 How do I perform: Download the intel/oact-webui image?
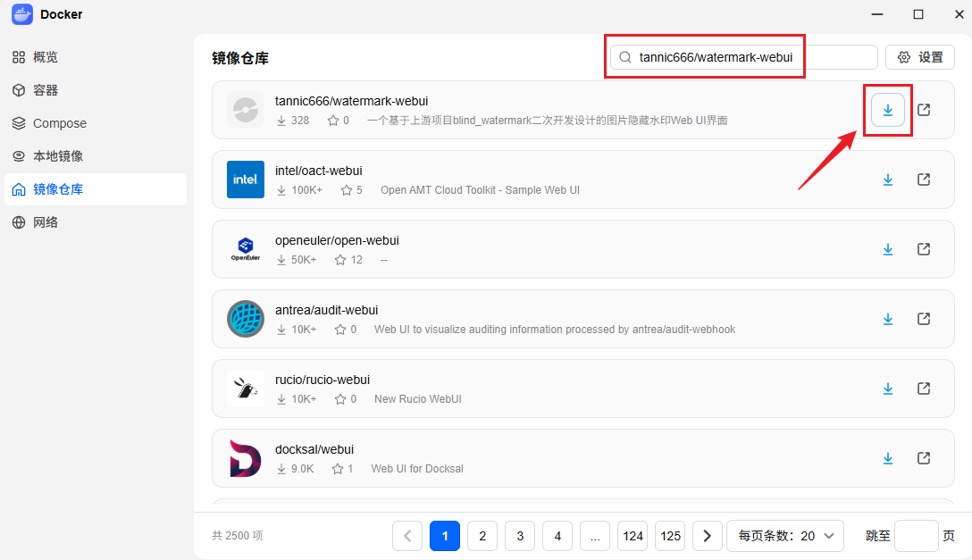click(888, 180)
